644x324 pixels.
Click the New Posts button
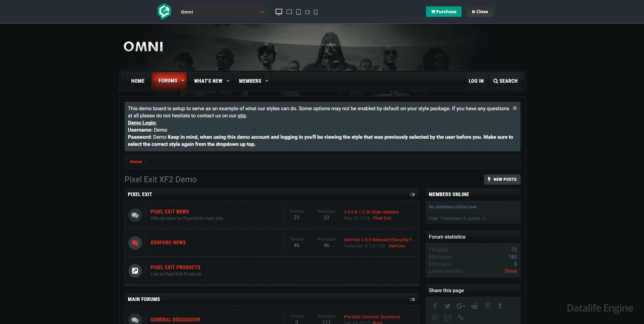click(x=502, y=179)
